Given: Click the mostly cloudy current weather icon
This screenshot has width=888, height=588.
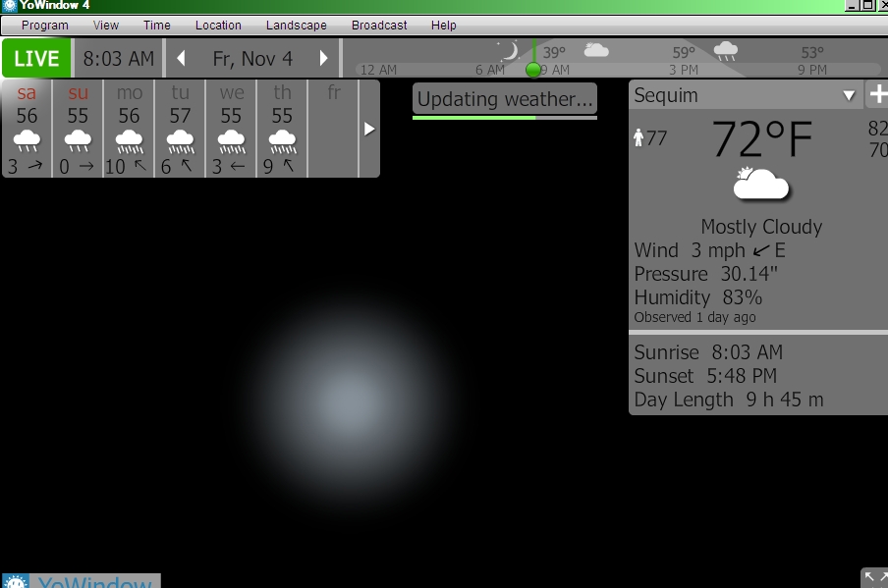Looking at the screenshot, I should point(760,185).
